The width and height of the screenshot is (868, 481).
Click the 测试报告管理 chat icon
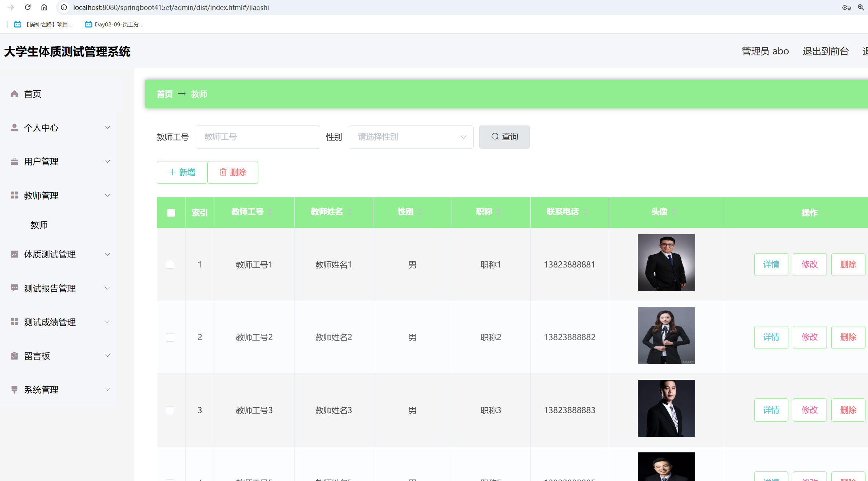tap(14, 288)
